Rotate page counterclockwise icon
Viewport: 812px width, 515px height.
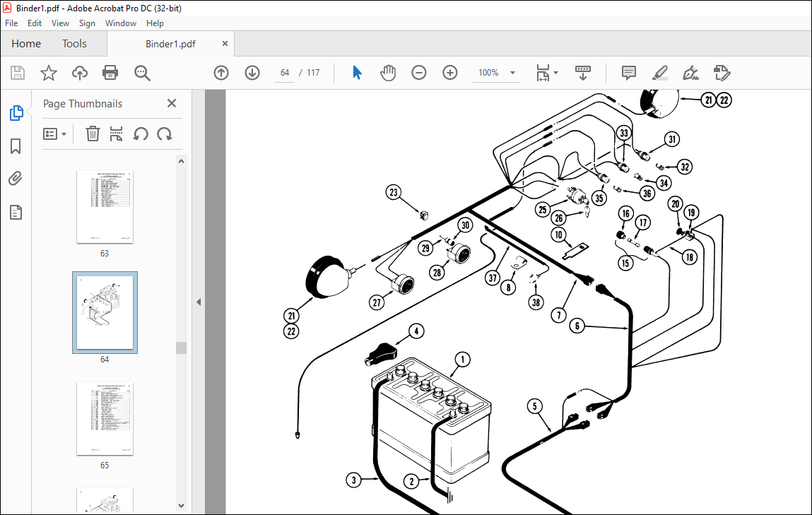141,134
